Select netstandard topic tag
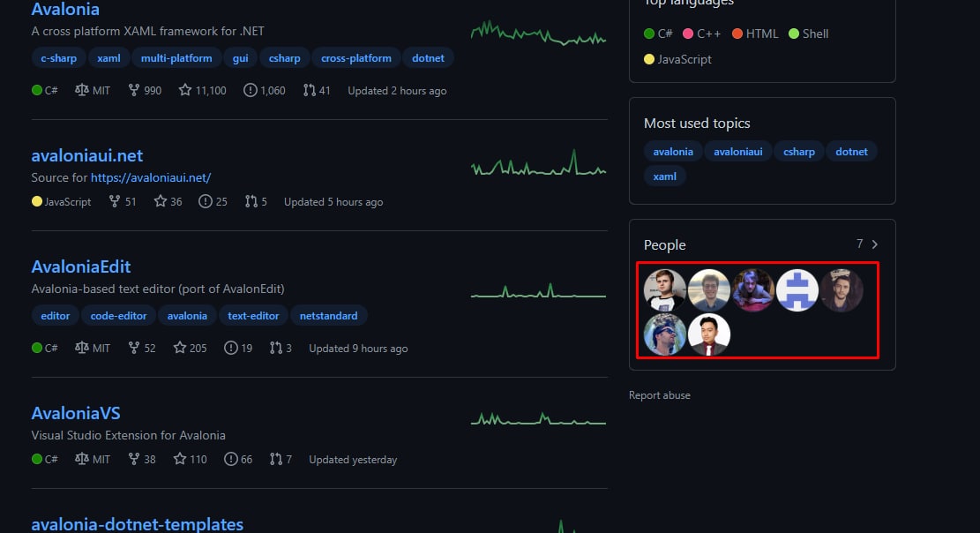Screen dimensions: 980x533 pyautogui.click(x=329, y=316)
